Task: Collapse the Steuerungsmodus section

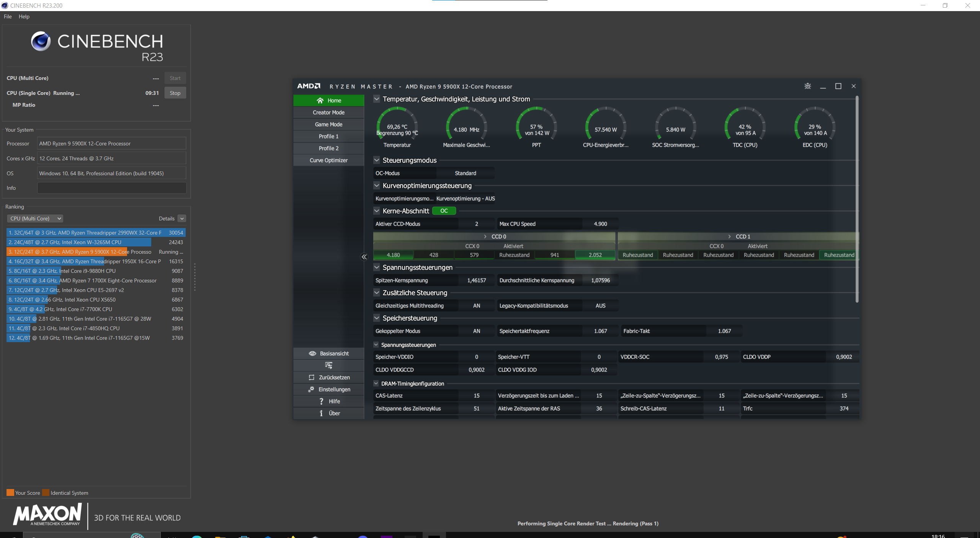Action: point(377,160)
